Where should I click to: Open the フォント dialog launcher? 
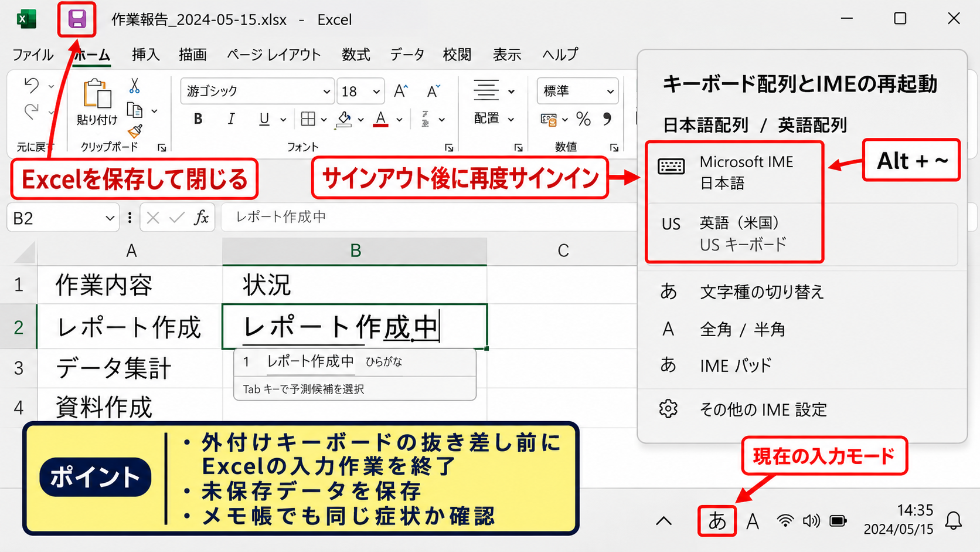tap(449, 148)
